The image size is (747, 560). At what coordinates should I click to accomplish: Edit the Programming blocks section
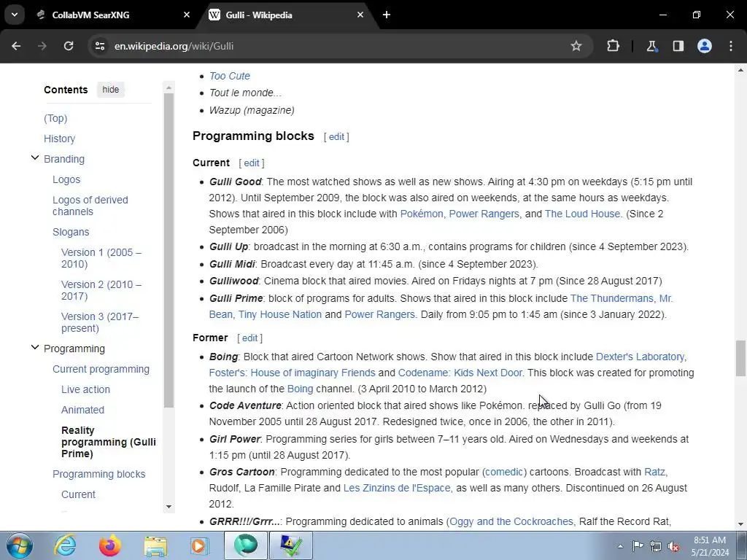point(336,136)
